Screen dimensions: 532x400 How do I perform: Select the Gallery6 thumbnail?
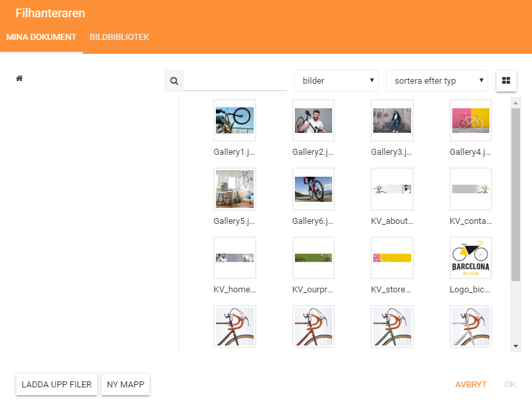(x=313, y=189)
